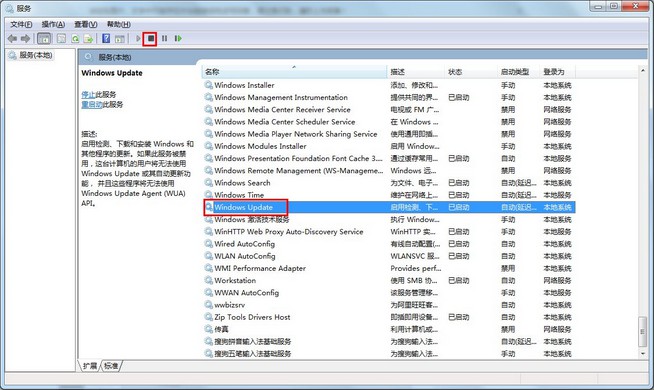Select Windows Remote Management service row
The image size is (654, 390).
click(389, 171)
